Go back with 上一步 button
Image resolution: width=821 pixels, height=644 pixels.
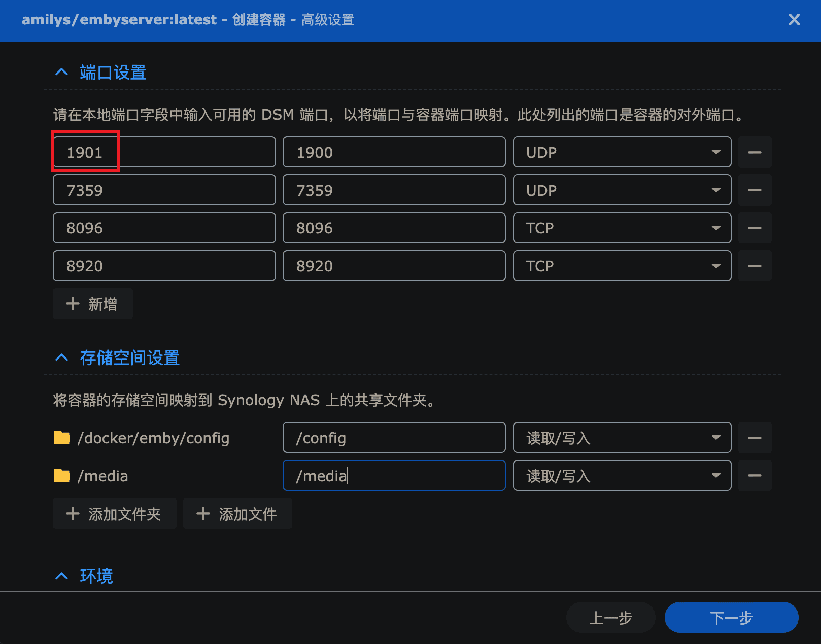pyautogui.click(x=611, y=618)
